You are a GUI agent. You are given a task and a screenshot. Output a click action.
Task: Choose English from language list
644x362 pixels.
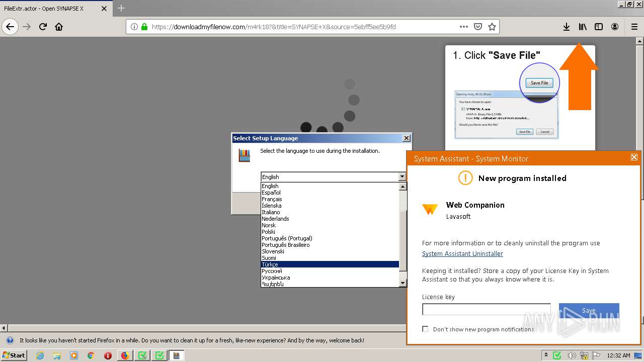(x=330, y=186)
